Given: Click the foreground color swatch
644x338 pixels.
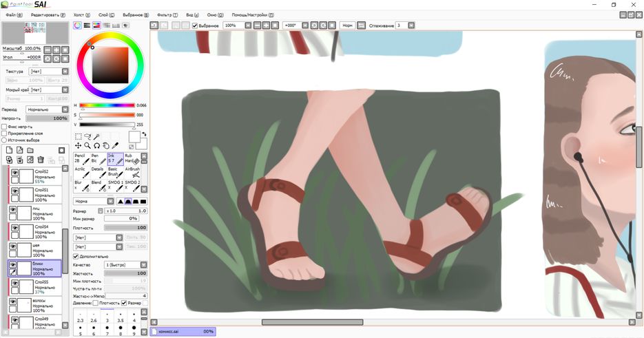Looking at the screenshot, I should pos(134,137).
